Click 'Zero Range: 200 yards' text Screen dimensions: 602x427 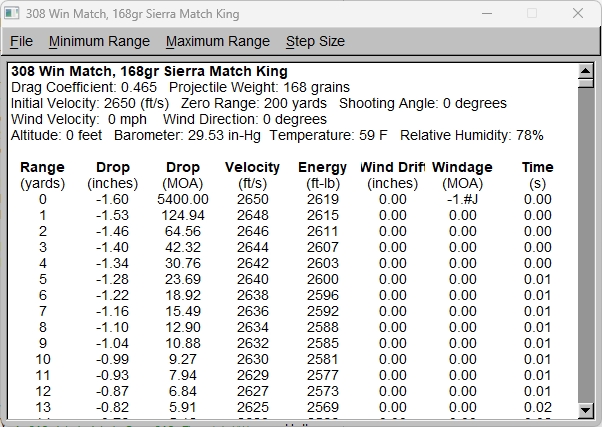254,104
